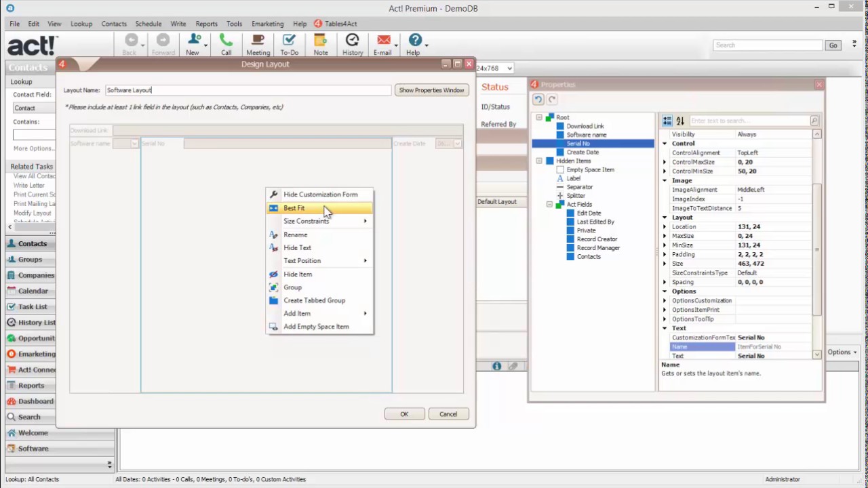
Task: Open the Emarketing menu
Action: tap(267, 24)
